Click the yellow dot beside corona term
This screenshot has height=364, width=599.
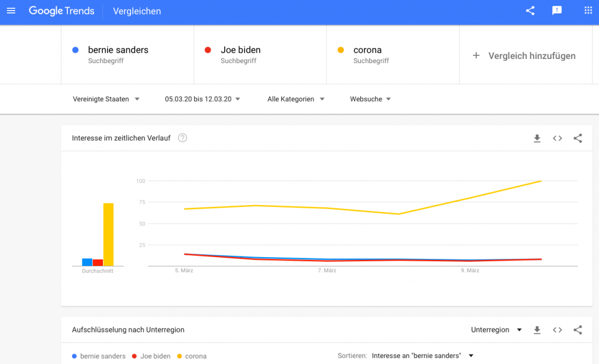[x=341, y=50]
